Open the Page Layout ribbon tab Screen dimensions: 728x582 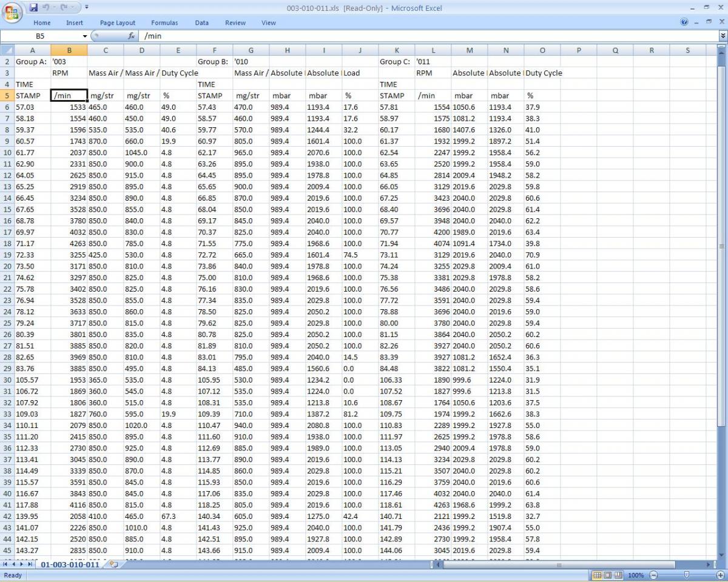118,23
